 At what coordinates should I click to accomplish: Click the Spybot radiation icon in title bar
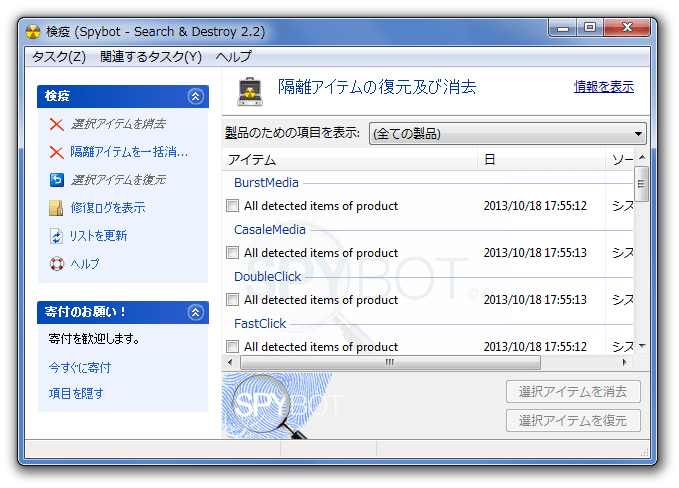[33, 32]
